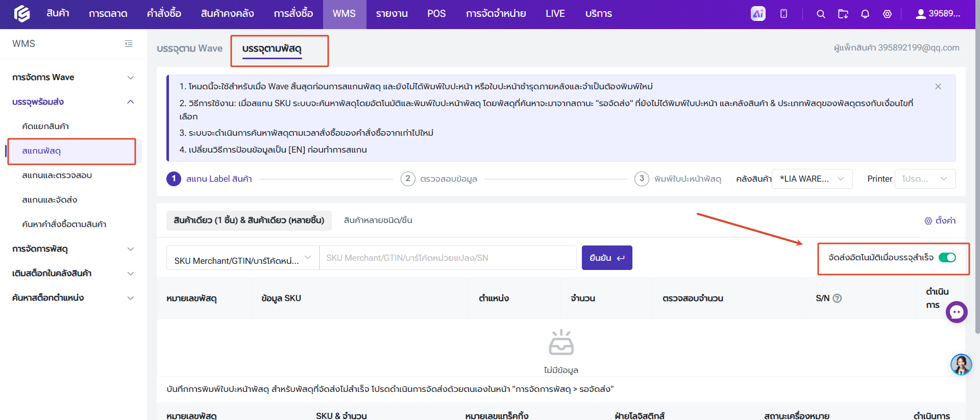Collapse บรรจุพร้อมส่ง sidebar section
This screenshot has height=420, width=980.
tap(73, 102)
